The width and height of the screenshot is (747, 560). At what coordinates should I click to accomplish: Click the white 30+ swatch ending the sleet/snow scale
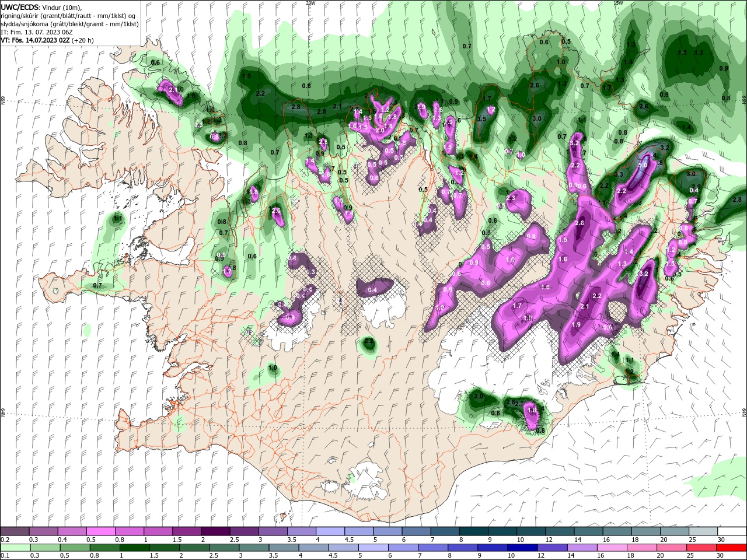731,531
